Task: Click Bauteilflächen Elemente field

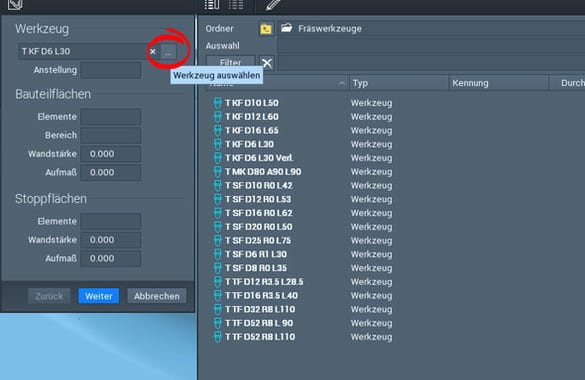Action: [110, 117]
